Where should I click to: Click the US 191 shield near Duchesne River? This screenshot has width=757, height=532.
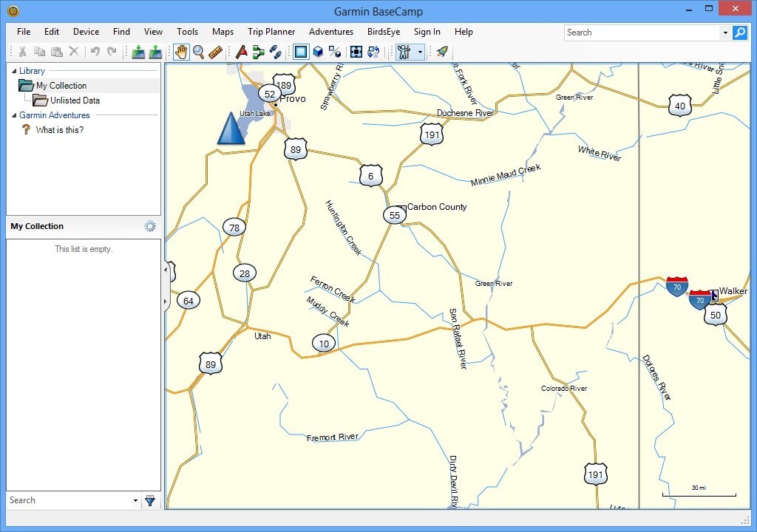click(432, 134)
